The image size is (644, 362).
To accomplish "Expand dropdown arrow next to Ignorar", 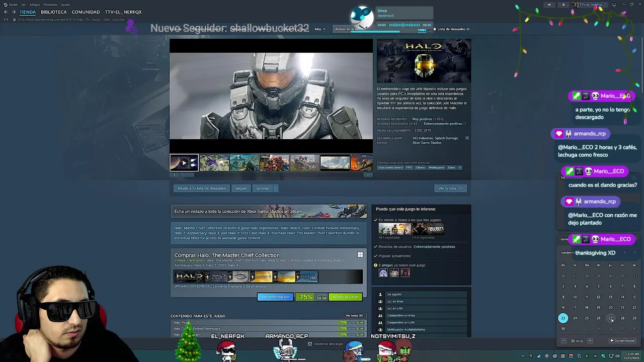I will coord(276,188).
